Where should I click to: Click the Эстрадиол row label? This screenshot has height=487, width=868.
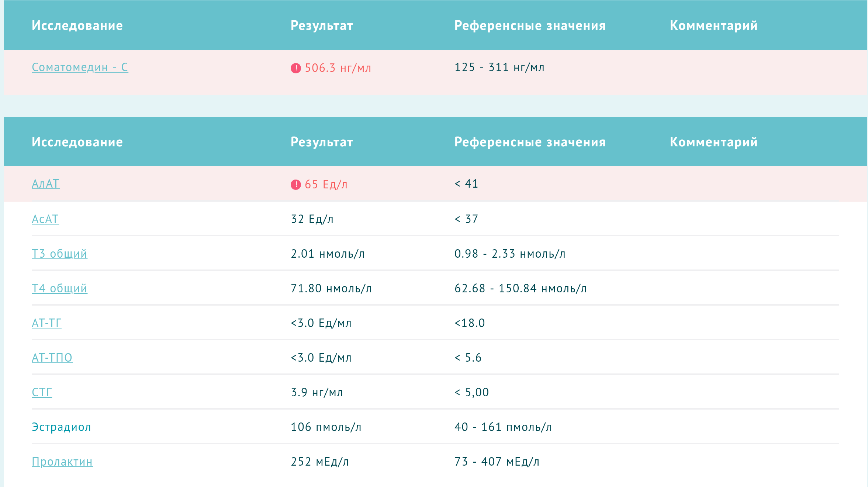coord(61,427)
